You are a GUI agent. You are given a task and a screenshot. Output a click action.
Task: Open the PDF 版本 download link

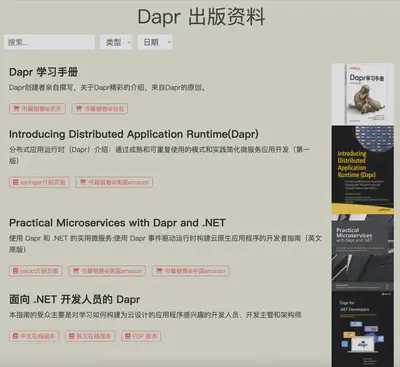point(141,336)
